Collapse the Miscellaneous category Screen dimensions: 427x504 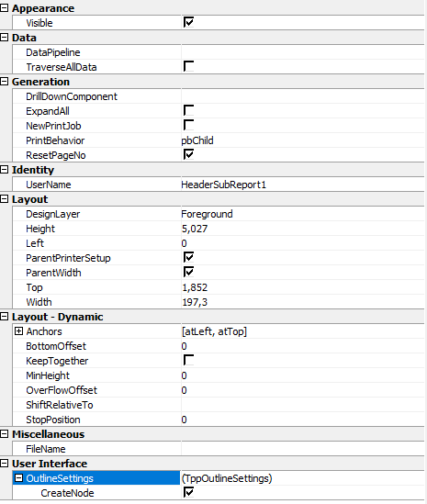[x=5, y=434]
